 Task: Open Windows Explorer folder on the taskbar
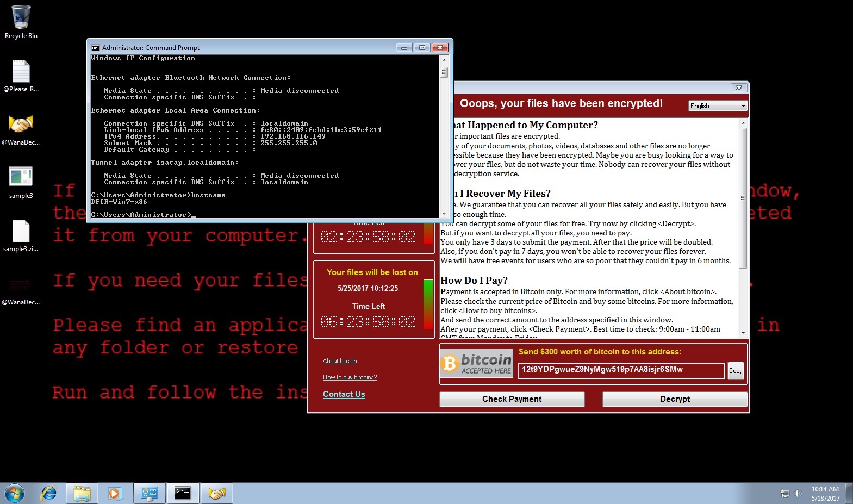pos(82,494)
